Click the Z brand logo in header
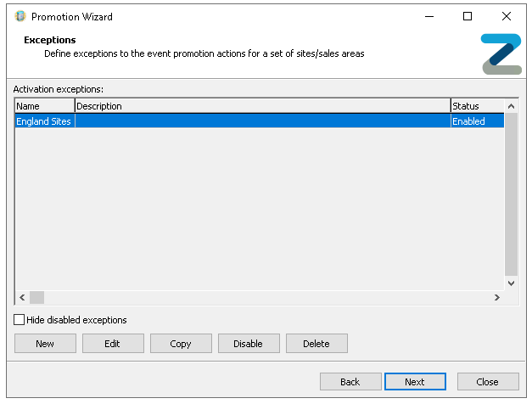The image size is (532, 404). point(501,53)
